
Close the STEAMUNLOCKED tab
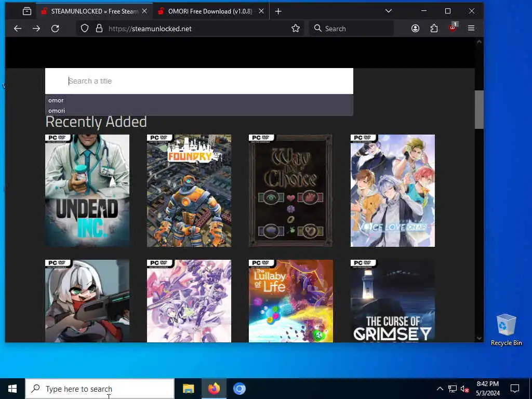pyautogui.click(x=144, y=11)
